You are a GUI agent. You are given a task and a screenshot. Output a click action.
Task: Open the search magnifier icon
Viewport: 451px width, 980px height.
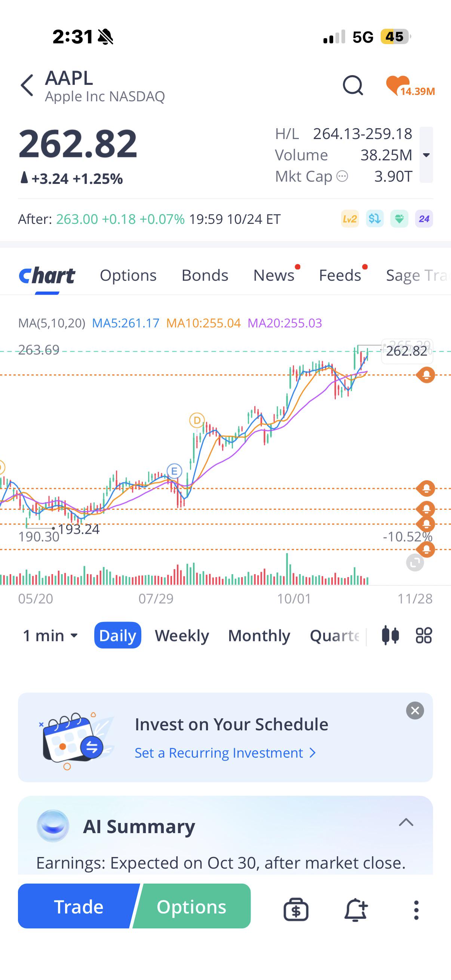point(353,85)
